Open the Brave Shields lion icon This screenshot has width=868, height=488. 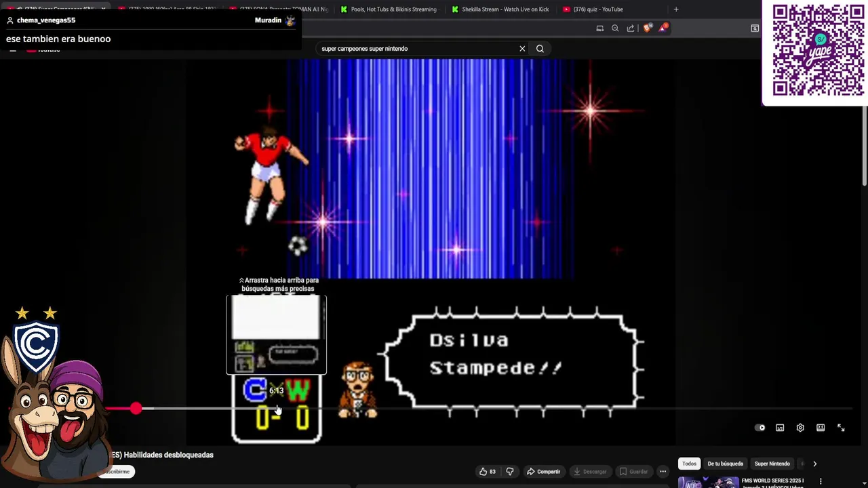coord(647,28)
